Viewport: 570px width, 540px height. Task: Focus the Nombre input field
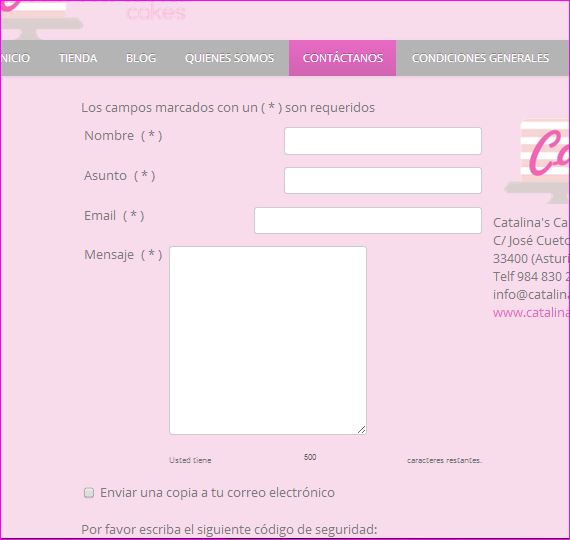tap(383, 141)
